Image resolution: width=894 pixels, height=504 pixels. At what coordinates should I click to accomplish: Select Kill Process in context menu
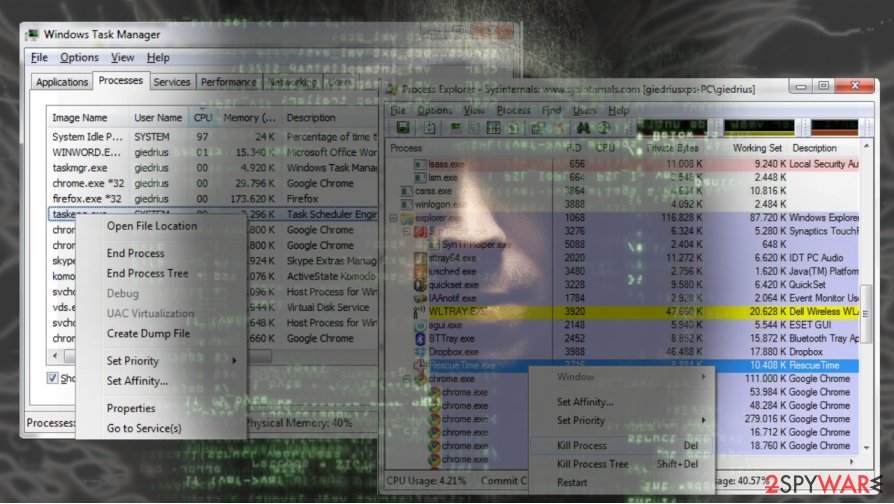(621, 445)
